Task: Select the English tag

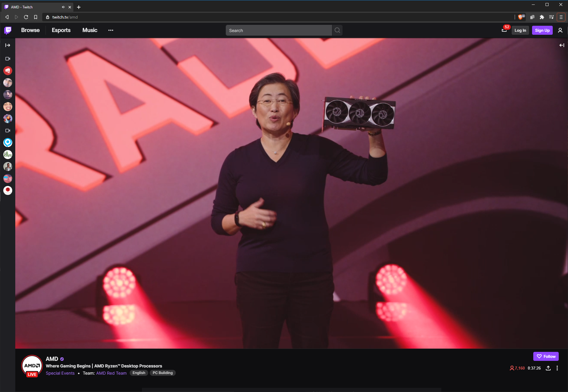Action: (139, 373)
